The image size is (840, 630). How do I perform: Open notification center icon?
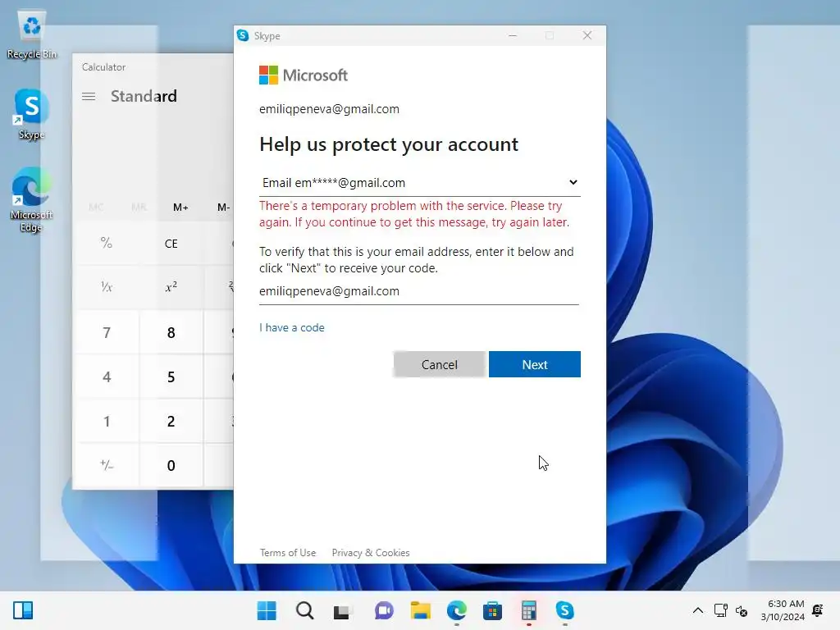818,610
